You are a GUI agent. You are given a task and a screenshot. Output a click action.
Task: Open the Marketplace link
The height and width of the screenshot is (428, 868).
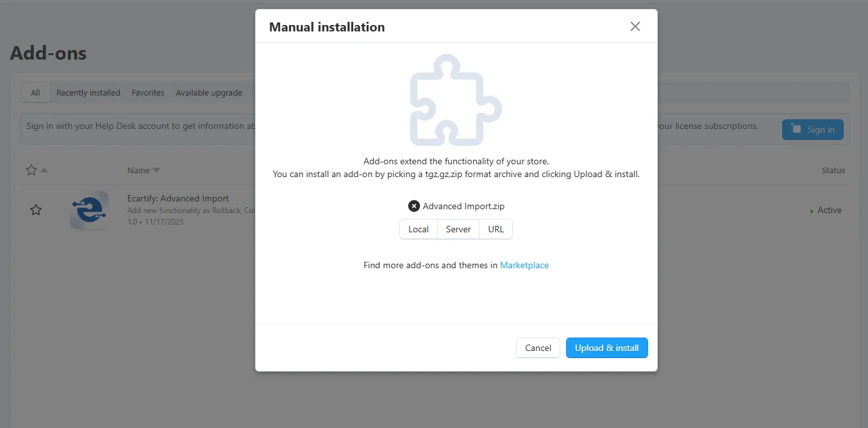[524, 265]
